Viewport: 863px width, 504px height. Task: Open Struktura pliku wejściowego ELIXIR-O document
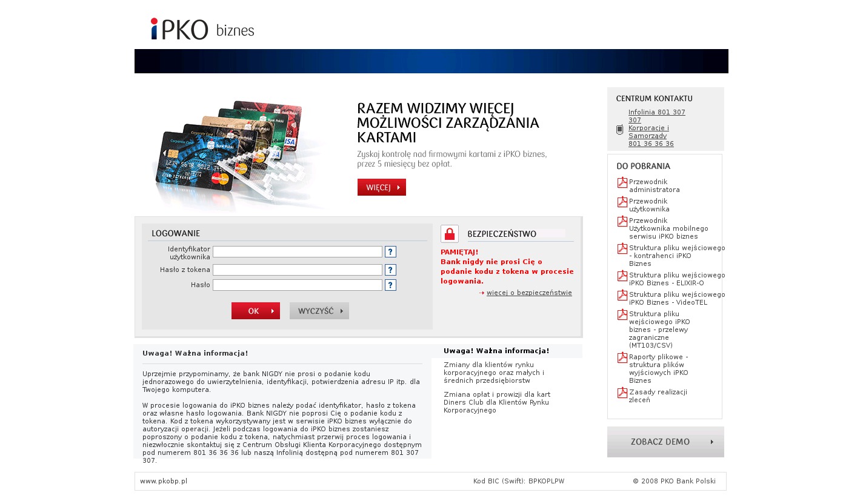coord(676,279)
